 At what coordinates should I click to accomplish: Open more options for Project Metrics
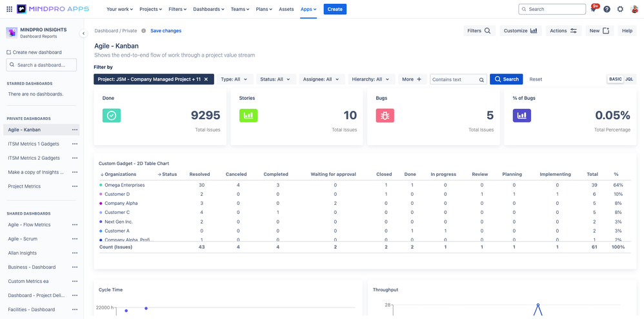[x=74, y=186]
